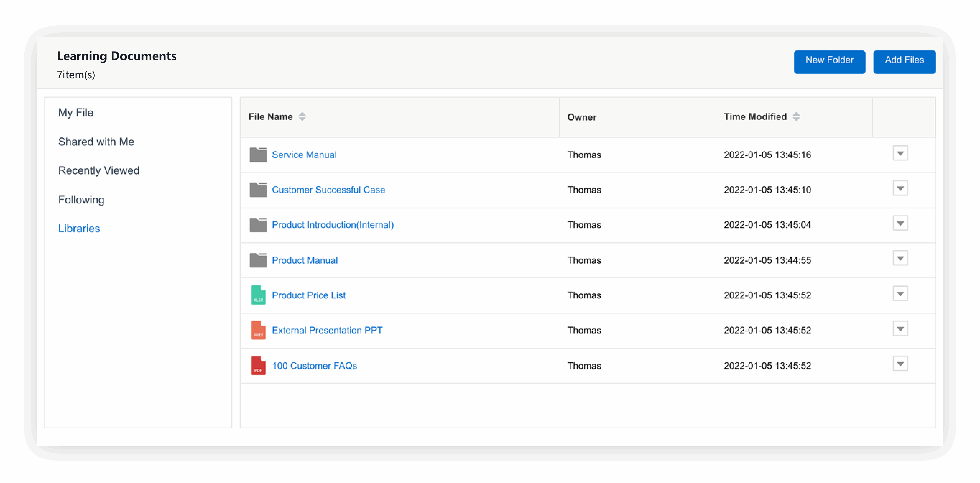Image resolution: width=980 pixels, height=483 pixels.
Task: Go to My File section
Action: pyautogui.click(x=76, y=113)
